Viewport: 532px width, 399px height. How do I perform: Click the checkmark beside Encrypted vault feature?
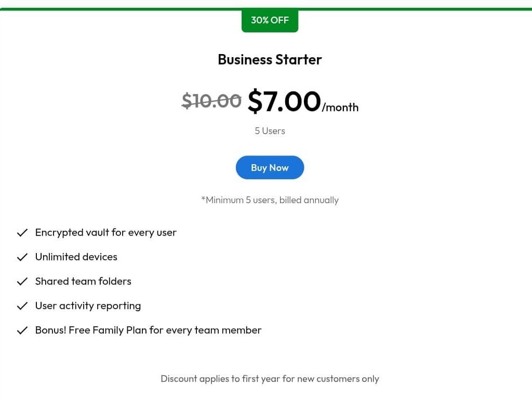pos(22,233)
